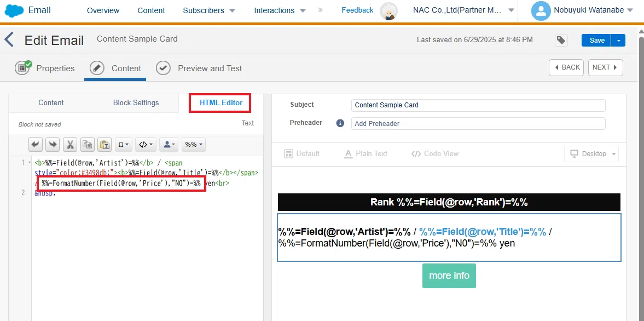
Task: Select the Rank header block in preview
Action: [x=449, y=202]
